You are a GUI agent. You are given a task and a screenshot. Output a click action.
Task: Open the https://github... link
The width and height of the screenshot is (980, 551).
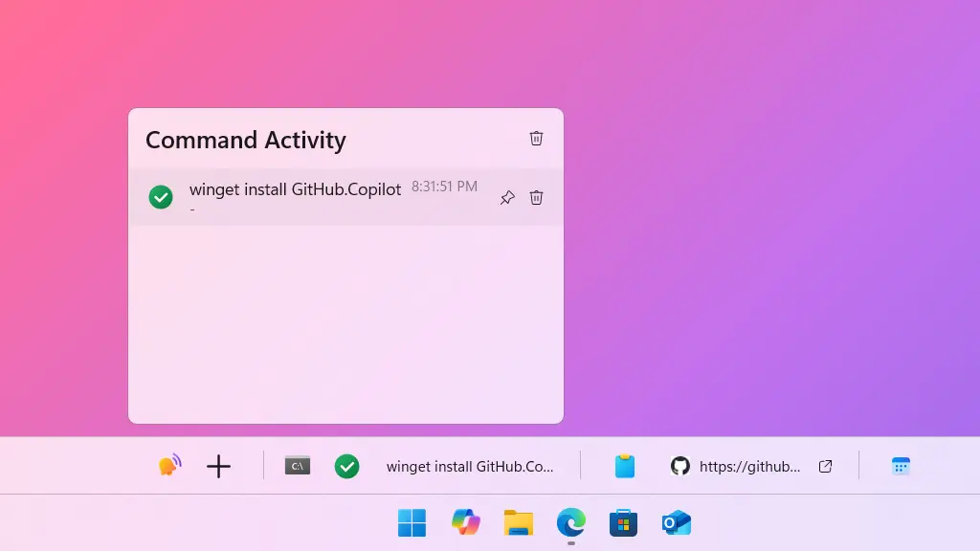point(750,467)
